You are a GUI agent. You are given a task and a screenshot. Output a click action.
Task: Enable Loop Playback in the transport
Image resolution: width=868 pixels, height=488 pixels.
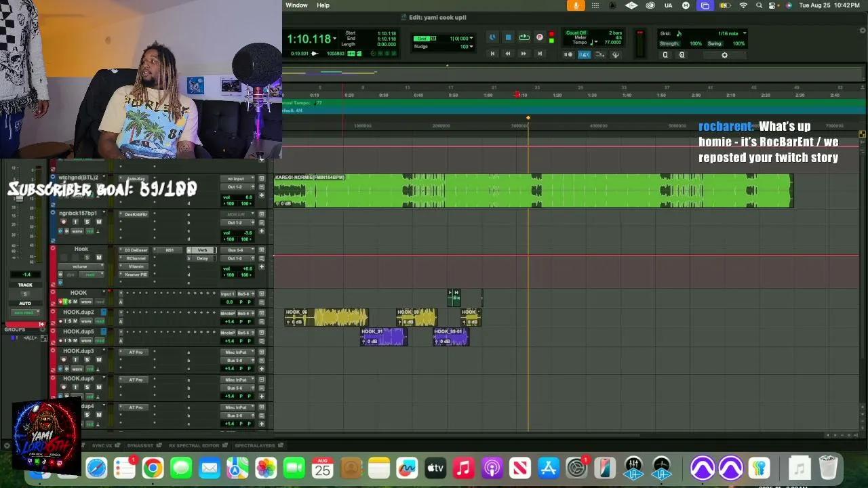point(524,38)
